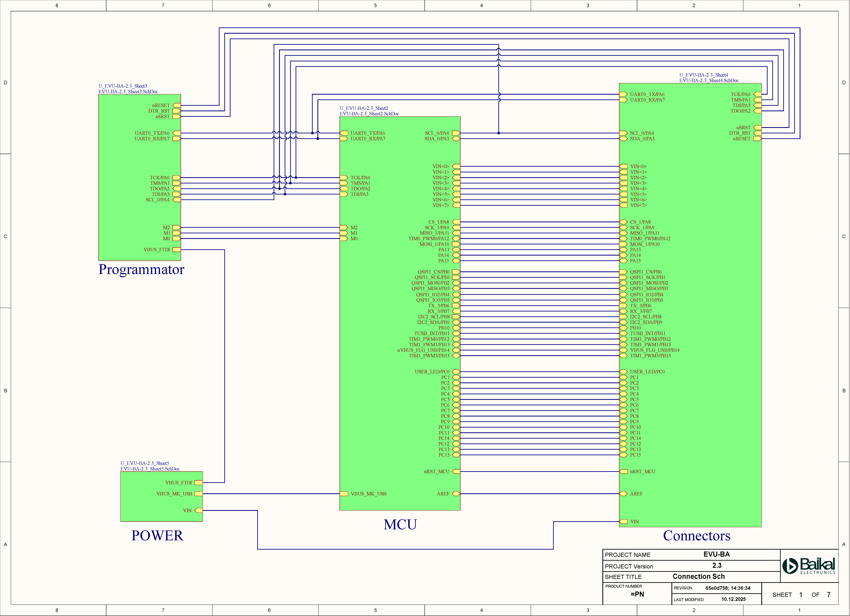850x616 pixels.
Task: Select the DTR_RST port marker on Programmator
Action: tap(176, 111)
